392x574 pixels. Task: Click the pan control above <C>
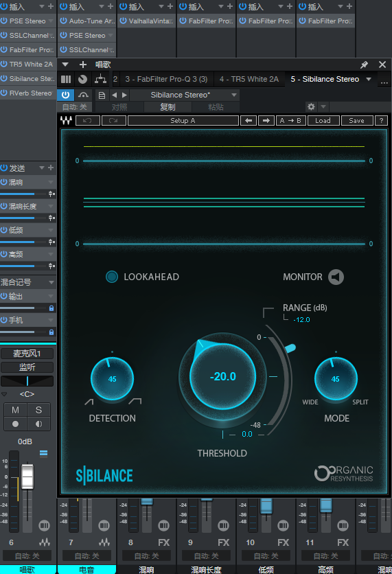(27, 381)
